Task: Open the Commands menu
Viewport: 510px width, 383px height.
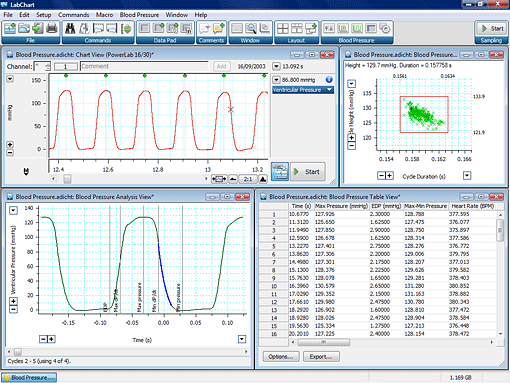Action: [73, 15]
